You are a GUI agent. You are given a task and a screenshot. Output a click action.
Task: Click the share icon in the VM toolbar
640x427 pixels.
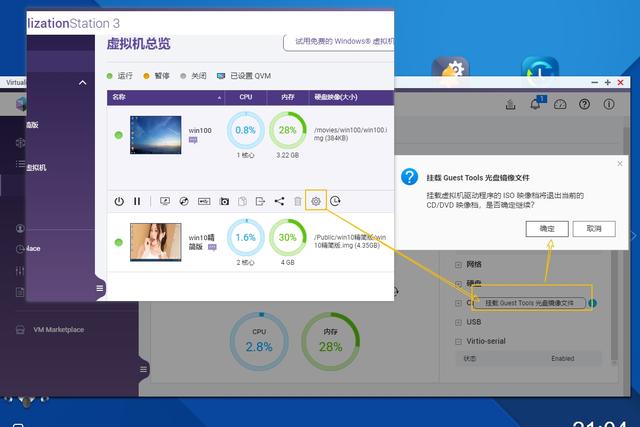(280, 201)
